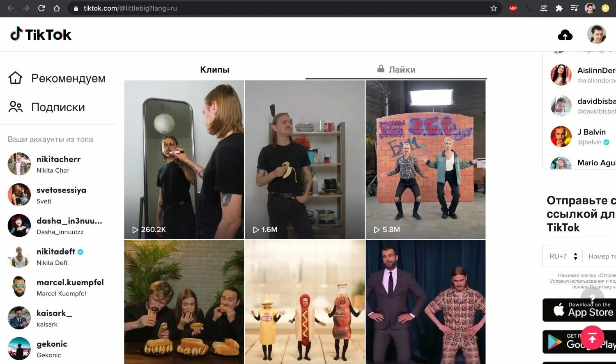
Task: Go back with browser back arrow
Action: coord(11,8)
